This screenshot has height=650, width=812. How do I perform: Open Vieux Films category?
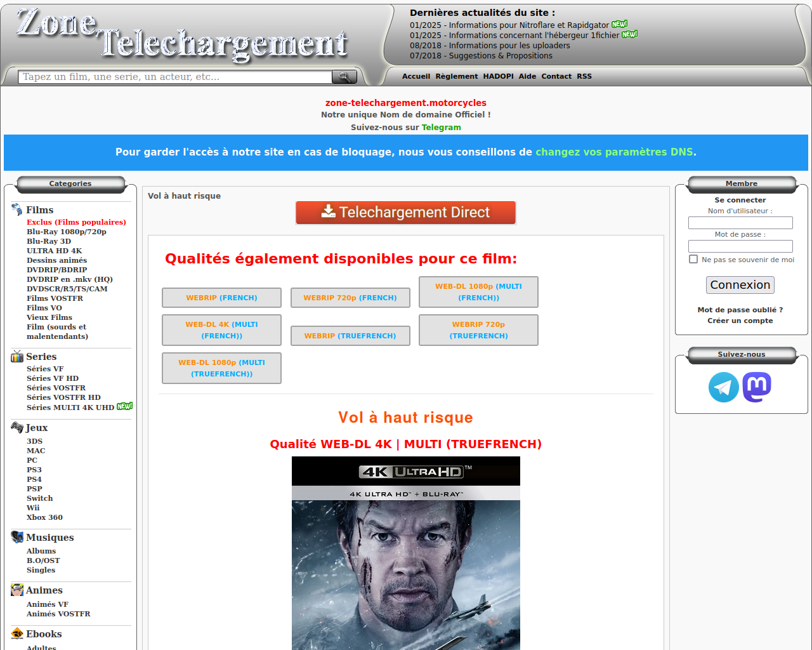pos(49,317)
